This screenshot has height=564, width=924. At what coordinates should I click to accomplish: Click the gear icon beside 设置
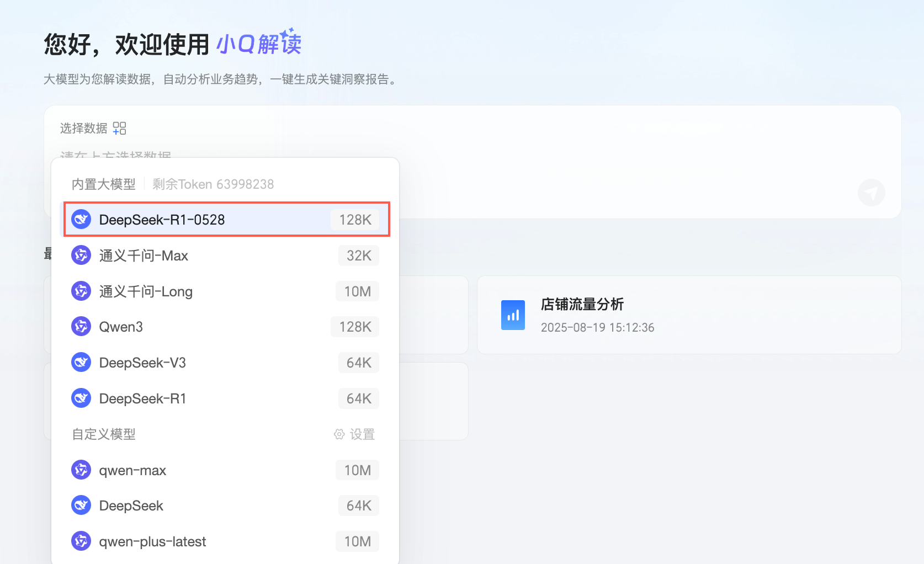pos(339,434)
